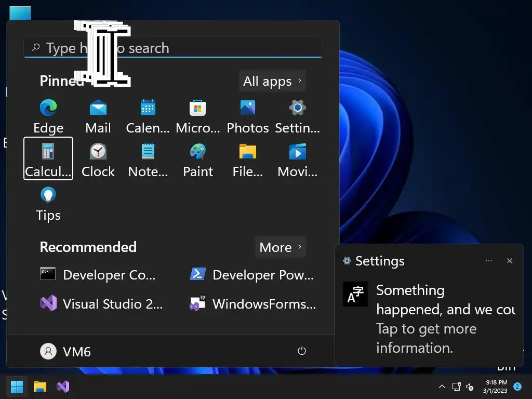The image size is (532, 399).
Task: Open Visual Studio from the taskbar
Action: coord(63,387)
